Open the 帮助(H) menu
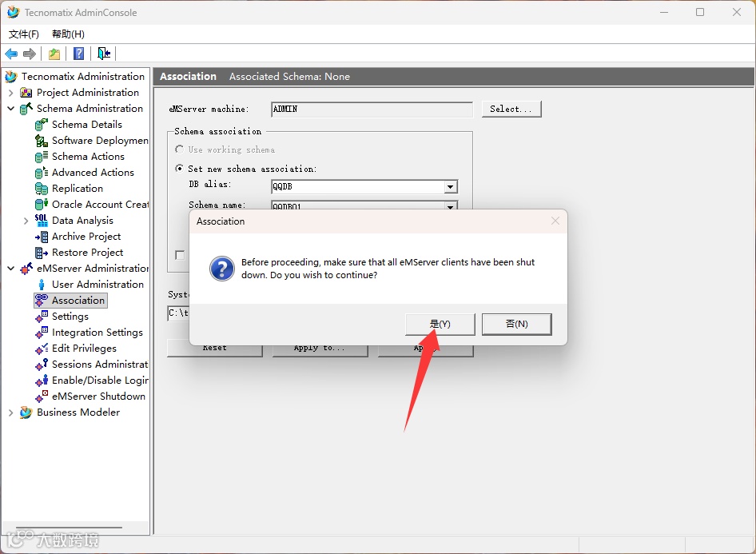Viewport: 756px width, 554px height. coord(68,34)
